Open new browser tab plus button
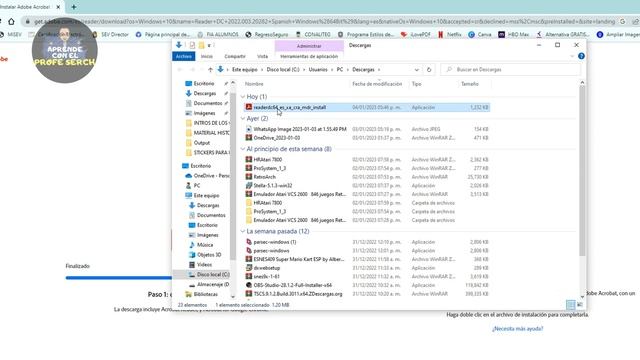Screen dimensions: 640x360 tap(74, 7)
